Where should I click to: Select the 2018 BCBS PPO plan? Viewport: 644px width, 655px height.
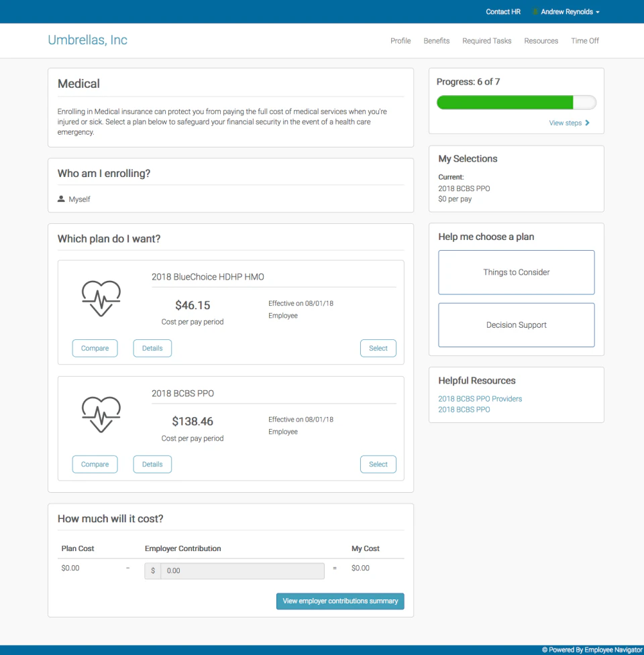378,464
